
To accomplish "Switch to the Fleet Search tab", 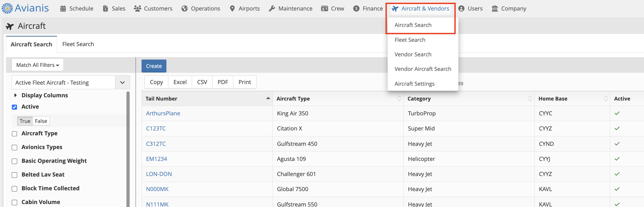I will point(78,44).
